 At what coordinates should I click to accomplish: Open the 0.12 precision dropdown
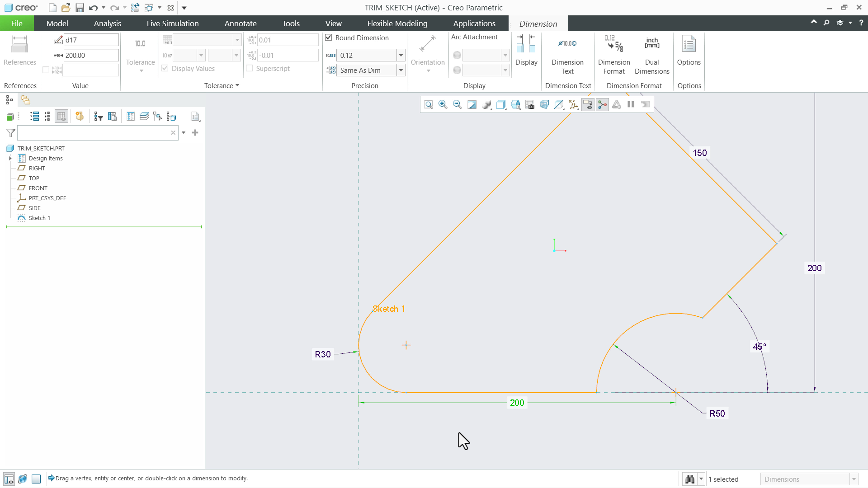pyautogui.click(x=401, y=55)
